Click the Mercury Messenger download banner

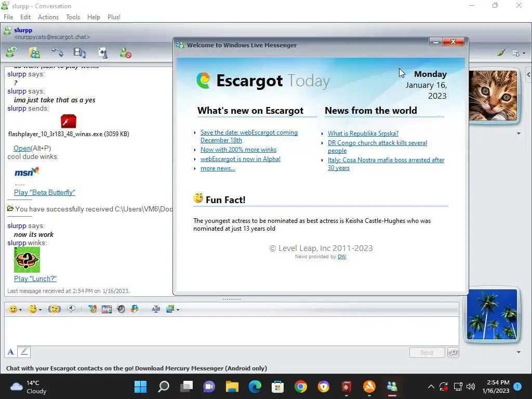point(137,368)
